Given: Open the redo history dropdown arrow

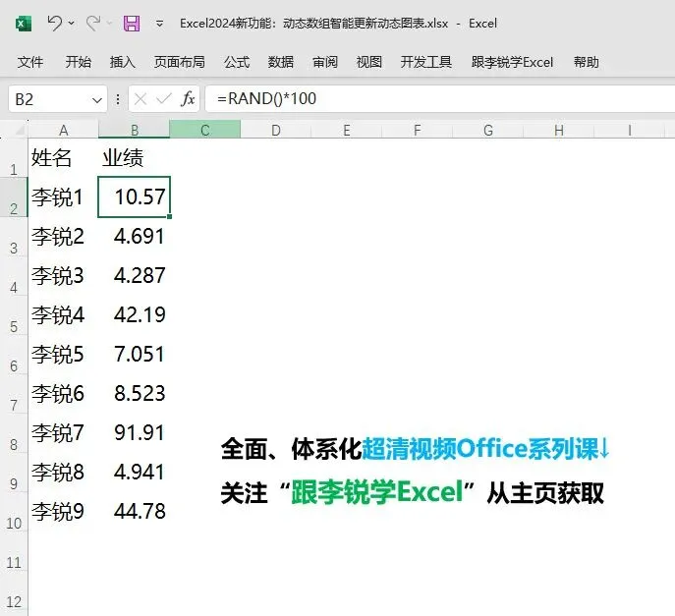Looking at the screenshot, I should 109,23.
